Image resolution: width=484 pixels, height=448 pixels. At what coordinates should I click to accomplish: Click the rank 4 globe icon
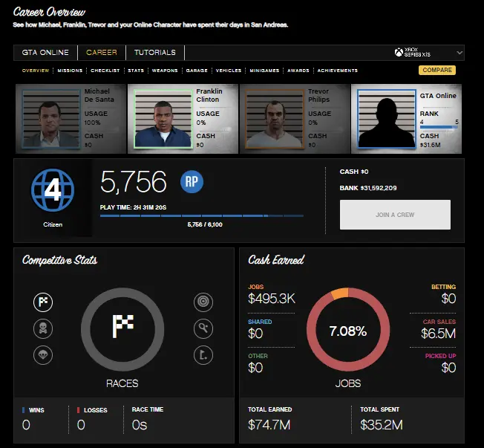pos(53,189)
